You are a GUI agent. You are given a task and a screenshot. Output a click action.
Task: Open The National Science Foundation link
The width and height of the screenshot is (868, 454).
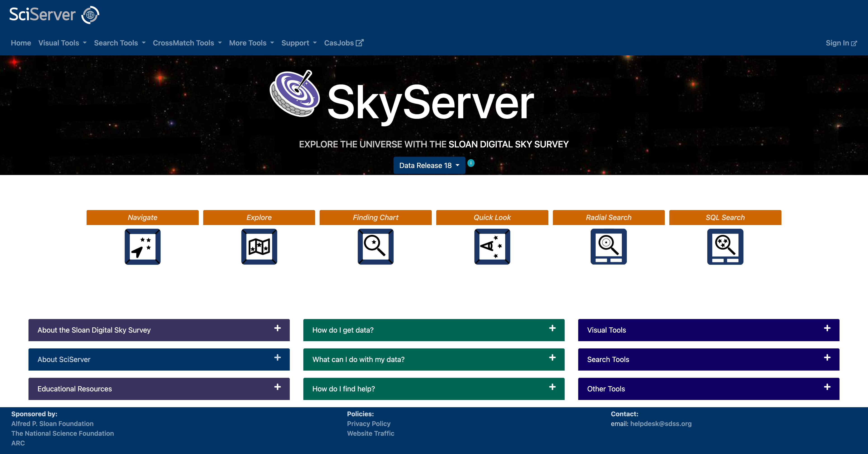(x=63, y=433)
